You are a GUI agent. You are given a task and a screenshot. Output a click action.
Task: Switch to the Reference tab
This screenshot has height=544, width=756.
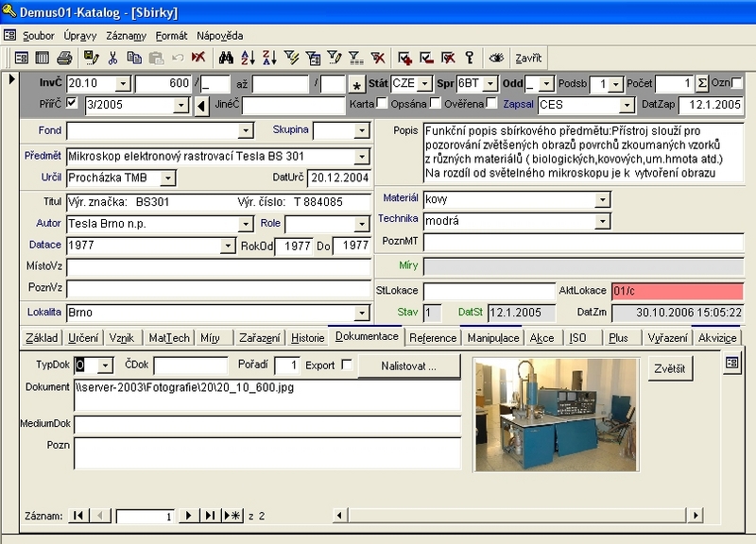pos(433,338)
